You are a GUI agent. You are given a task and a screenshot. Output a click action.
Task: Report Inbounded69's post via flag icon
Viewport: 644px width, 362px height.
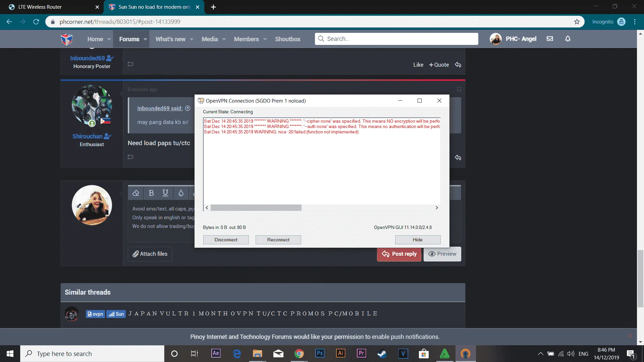pyautogui.click(x=130, y=64)
